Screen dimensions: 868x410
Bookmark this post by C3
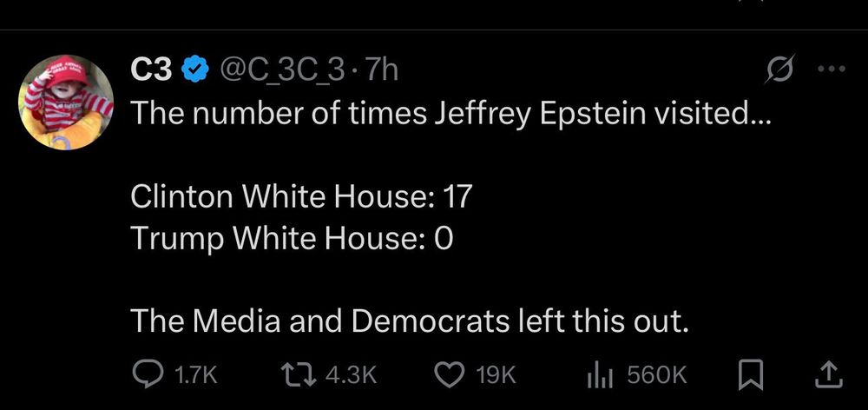749,374
